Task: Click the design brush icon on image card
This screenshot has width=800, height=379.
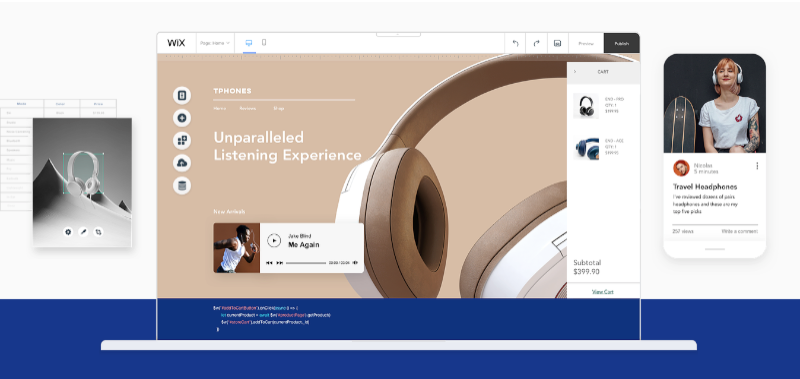Action: tap(83, 232)
